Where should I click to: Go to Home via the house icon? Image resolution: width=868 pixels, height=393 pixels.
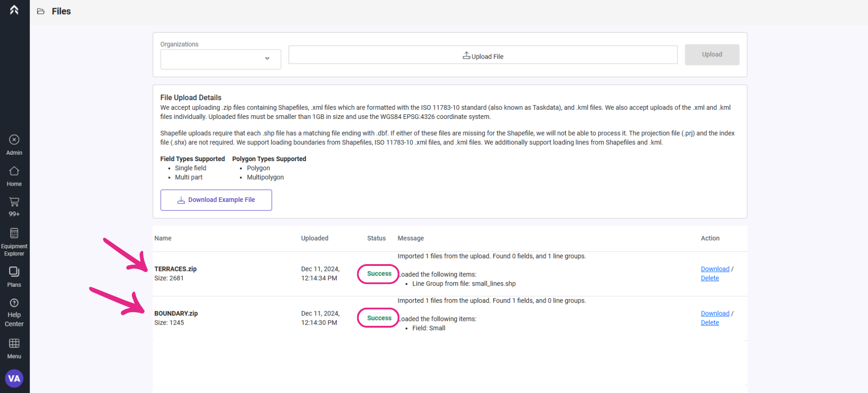tap(14, 176)
